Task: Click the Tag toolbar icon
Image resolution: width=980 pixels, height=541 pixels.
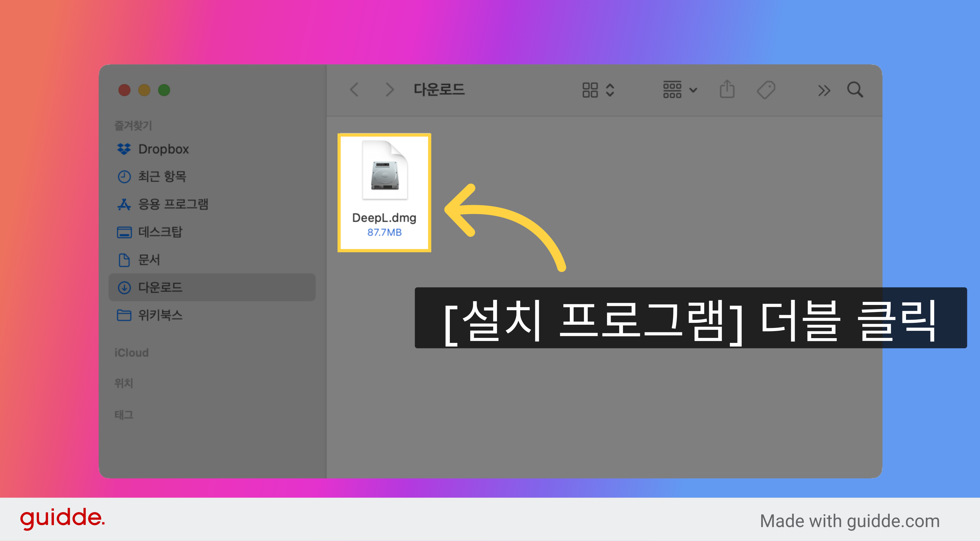Action: 766,90
